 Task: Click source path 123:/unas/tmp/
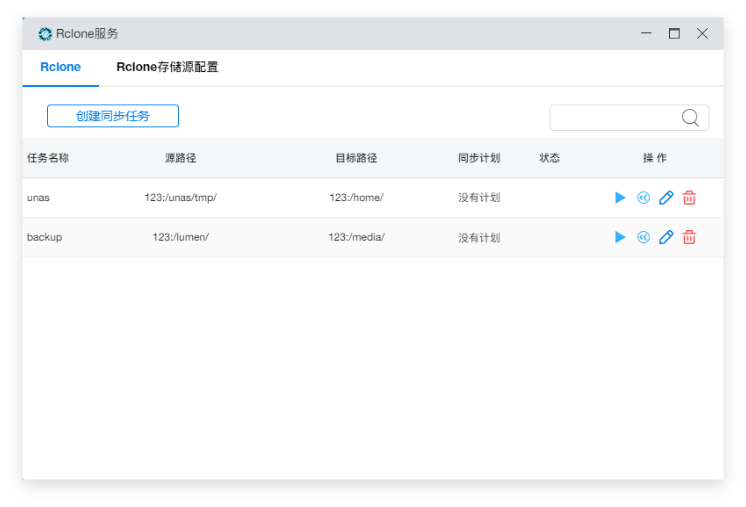(x=181, y=197)
